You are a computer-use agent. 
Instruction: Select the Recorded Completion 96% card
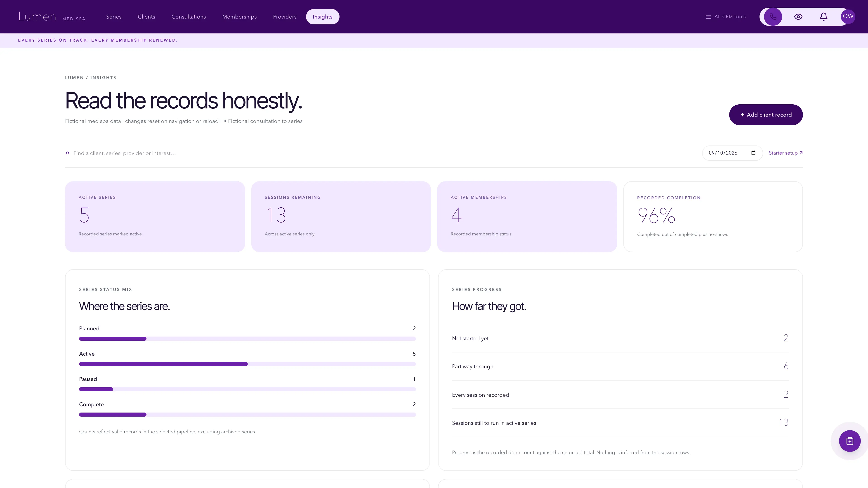tap(713, 217)
